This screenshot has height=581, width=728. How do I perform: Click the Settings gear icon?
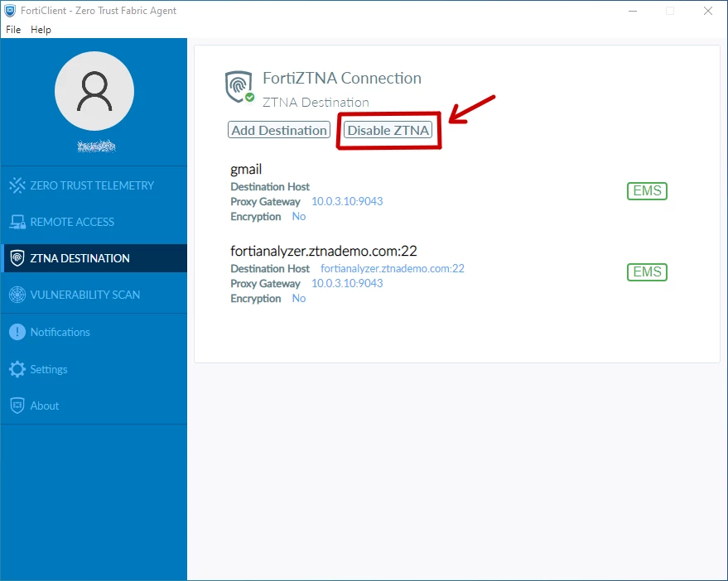pyautogui.click(x=17, y=369)
